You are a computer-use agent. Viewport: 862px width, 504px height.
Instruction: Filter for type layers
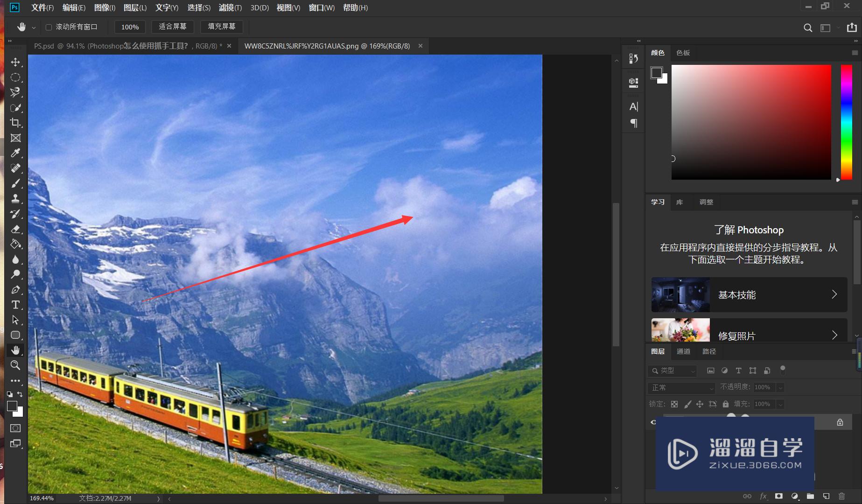738,371
